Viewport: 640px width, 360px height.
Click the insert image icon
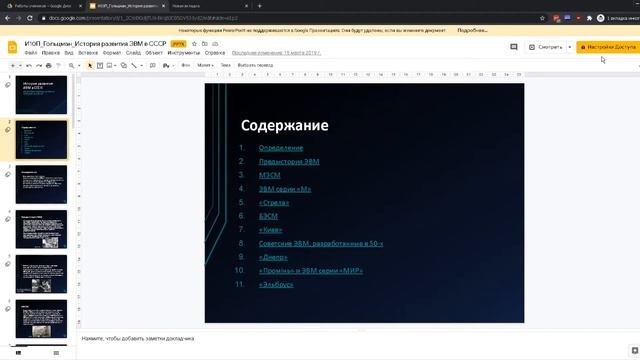point(109,65)
